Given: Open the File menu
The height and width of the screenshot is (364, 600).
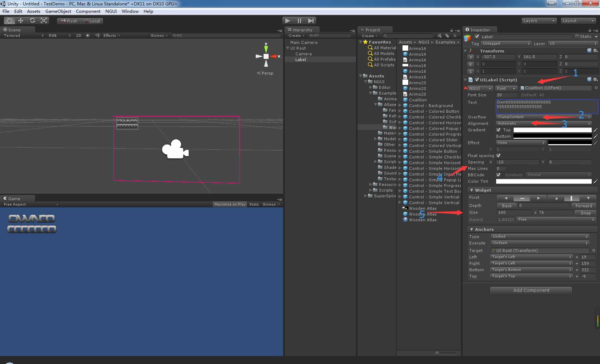Looking at the screenshot, I should click(x=6, y=11).
